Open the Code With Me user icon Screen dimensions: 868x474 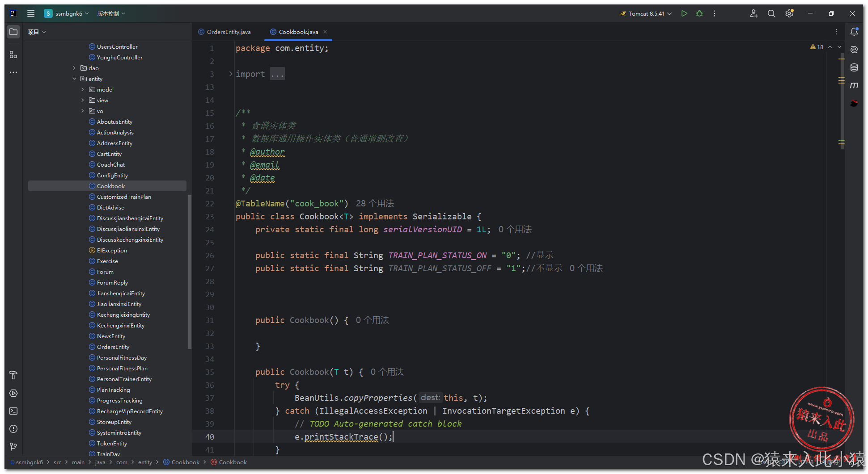pyautogui.click(x=754, y=13)
